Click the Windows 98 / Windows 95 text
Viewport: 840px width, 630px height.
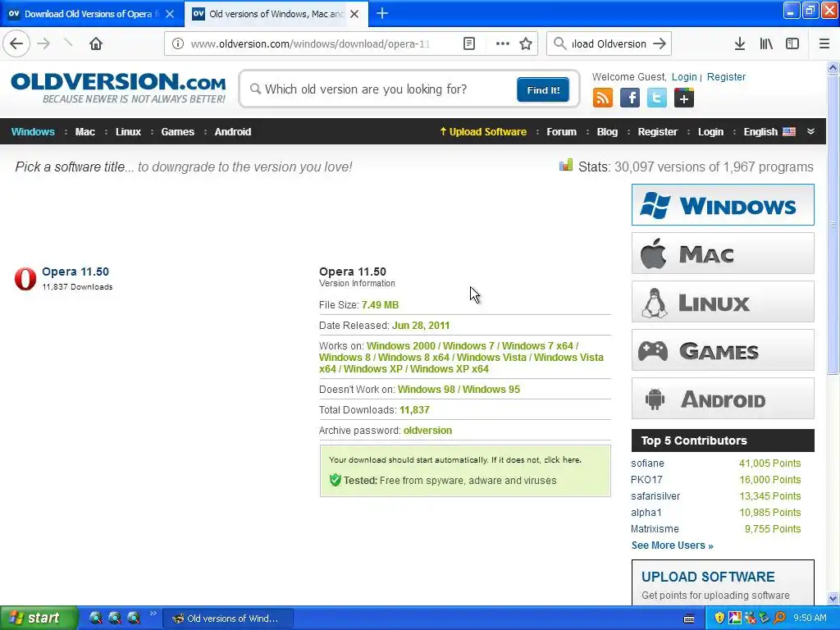point(459,390)
